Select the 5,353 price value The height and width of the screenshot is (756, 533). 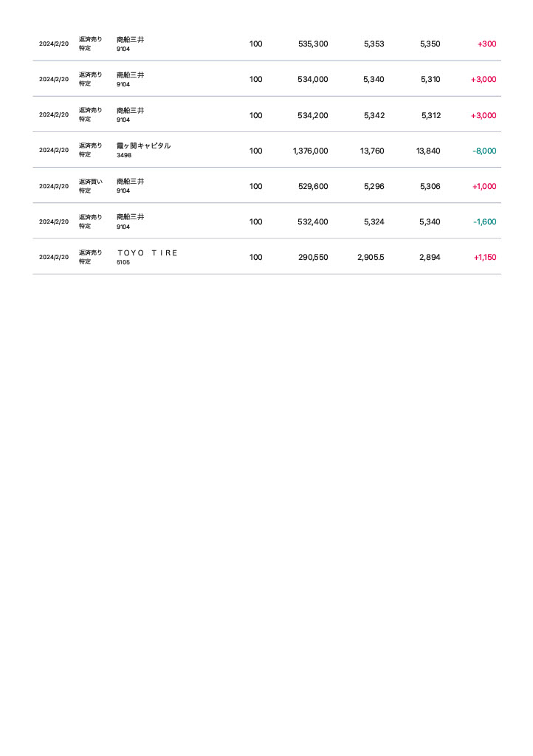tap(374, 44)
